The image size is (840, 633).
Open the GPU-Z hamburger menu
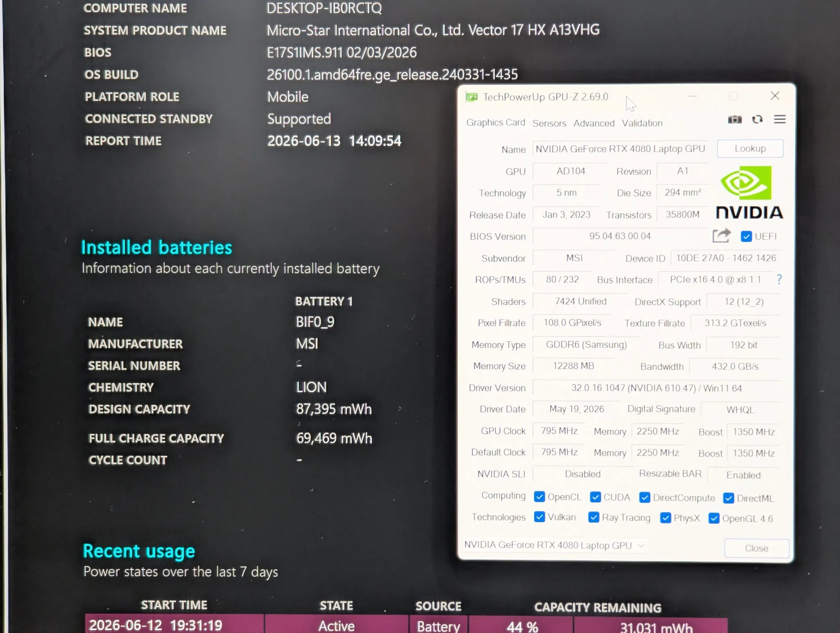tap(780, 119)
